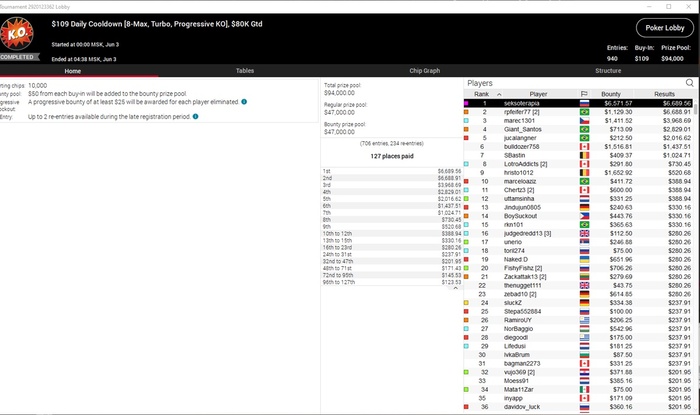Sort by the Bounty column header

pos(611,94)
